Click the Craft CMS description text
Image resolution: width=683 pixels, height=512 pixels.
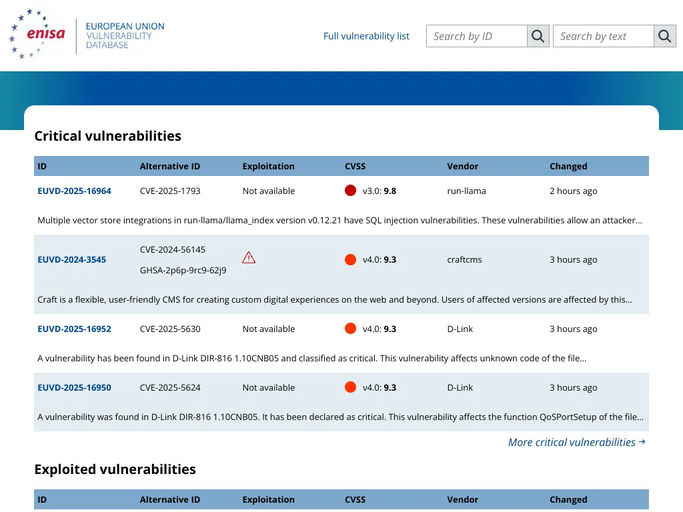coord(335,299)
